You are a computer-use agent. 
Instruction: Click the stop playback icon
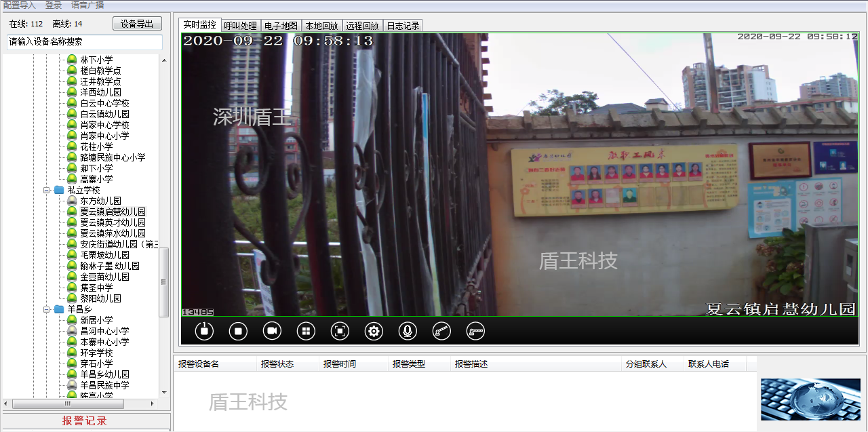(238, 331)
